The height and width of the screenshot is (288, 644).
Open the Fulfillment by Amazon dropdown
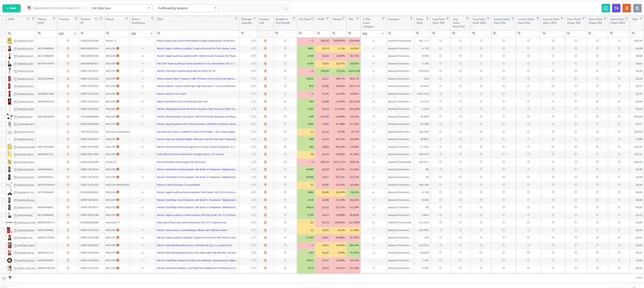point(188,8)
